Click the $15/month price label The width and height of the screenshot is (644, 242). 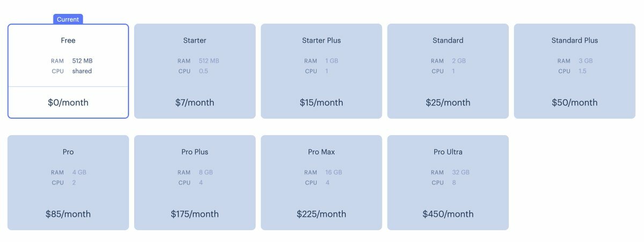[x=321, y=102]
